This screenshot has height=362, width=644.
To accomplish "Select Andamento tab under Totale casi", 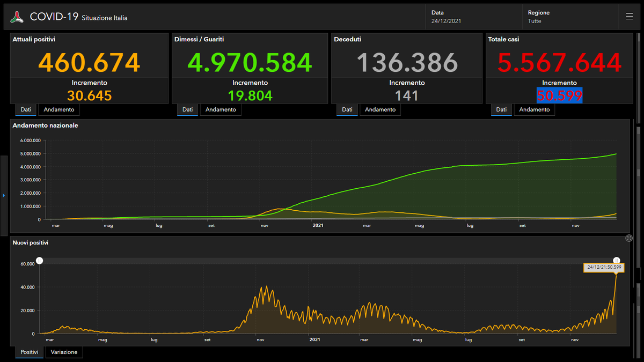I will pos(535,109).
